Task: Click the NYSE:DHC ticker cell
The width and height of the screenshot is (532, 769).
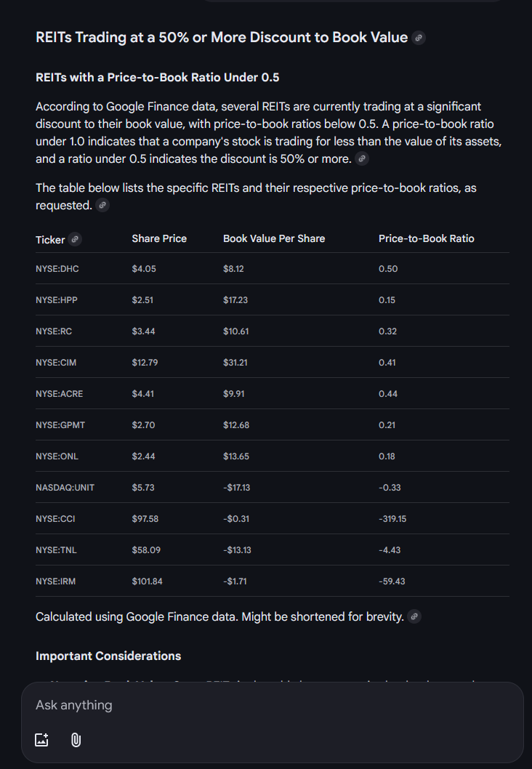Action: pos(57,269)
